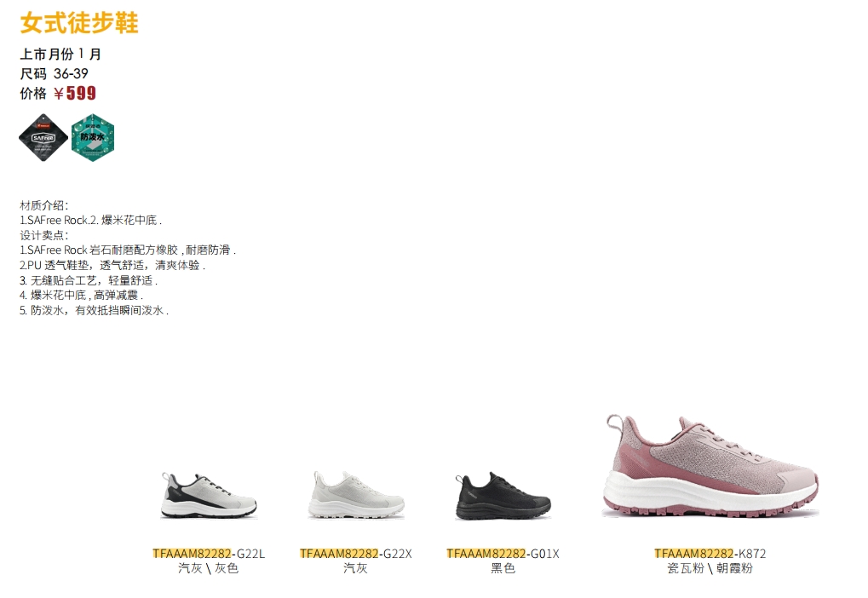The width and height of the screenshot is (868, 598).
Task: Select the black shoe image
Action: [x=503, y=496]
